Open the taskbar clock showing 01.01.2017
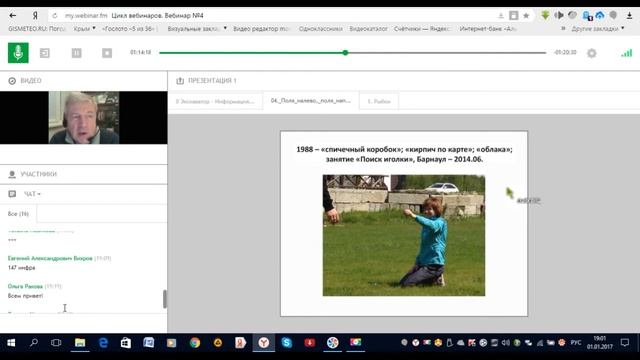640x360 pixels. click(x=600, y=342)
